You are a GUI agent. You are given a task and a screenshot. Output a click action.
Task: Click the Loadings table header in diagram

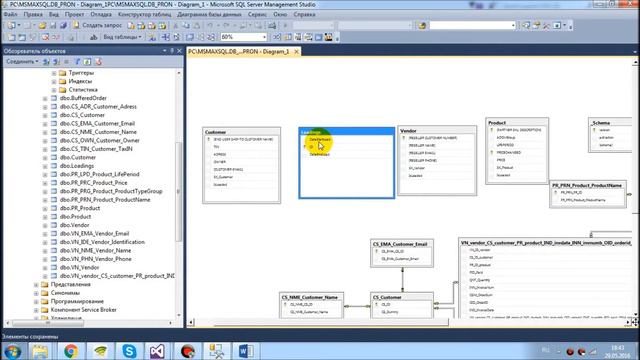pos(347,132)
